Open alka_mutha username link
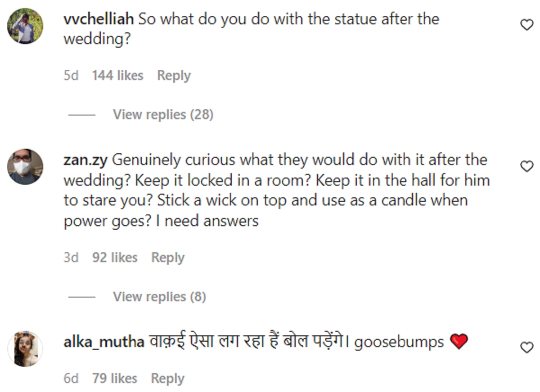 coord(104,342)
